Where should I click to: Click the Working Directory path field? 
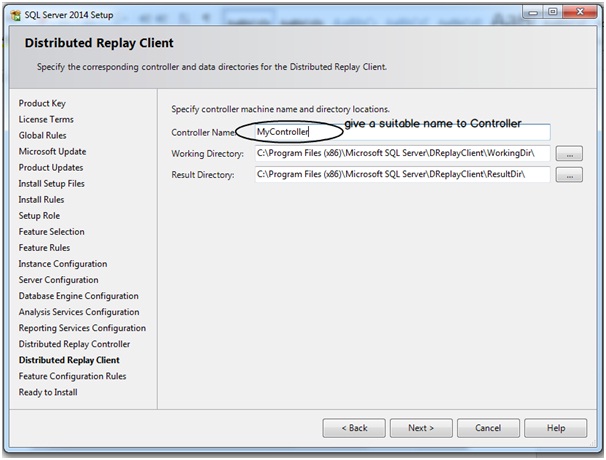402,153
